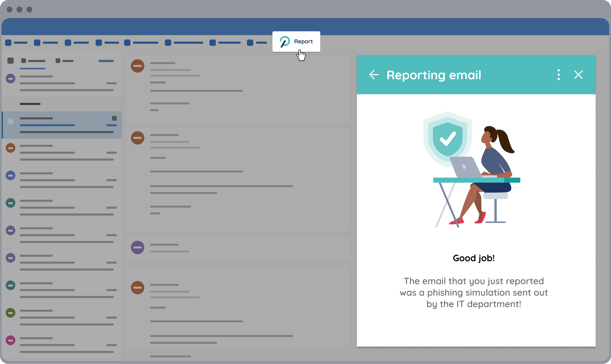Toggle the select-all checkbox above the message list
Viewport: 611px width, 364px height.
[11, 60]
